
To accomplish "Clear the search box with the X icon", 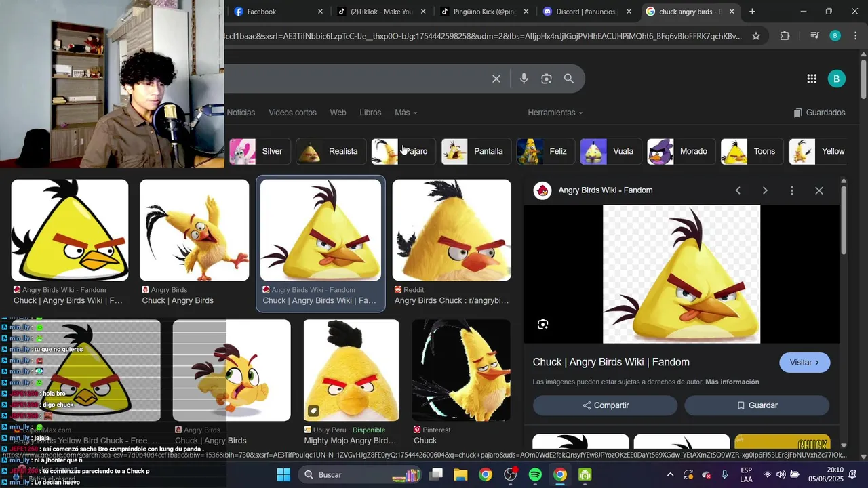I will pyautogui.click(x=496, y=79).
